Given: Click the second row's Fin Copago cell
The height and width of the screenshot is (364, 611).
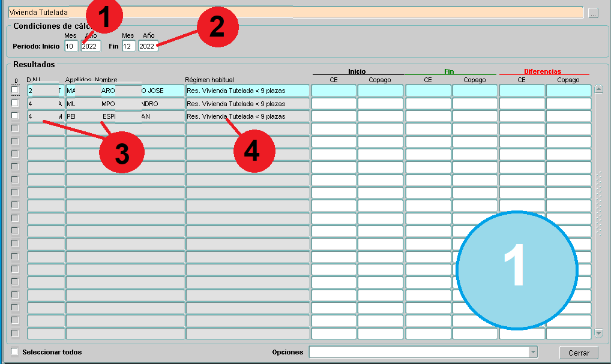Looking at the screenshot, I should tap(474, 103).
